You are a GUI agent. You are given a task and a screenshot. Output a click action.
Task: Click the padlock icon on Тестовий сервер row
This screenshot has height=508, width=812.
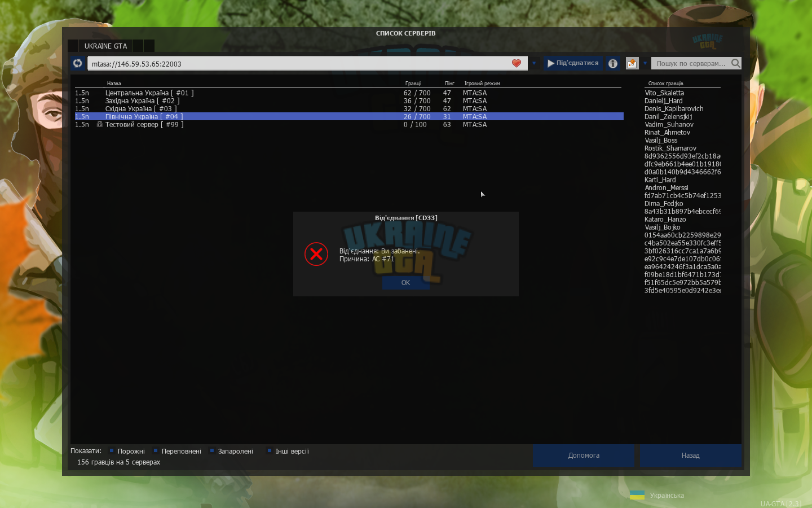[100, 124]
